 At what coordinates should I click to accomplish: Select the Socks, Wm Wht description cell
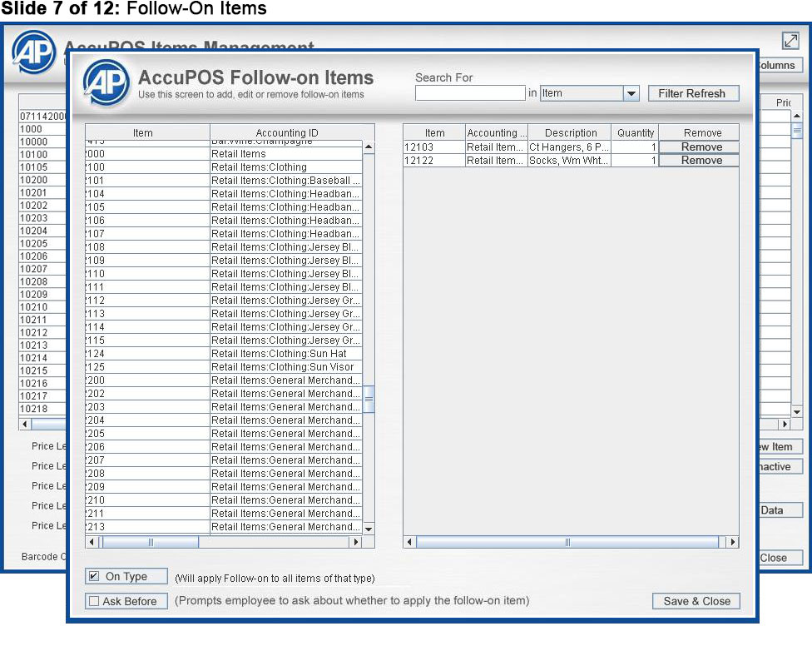click(x=569, y=161)
